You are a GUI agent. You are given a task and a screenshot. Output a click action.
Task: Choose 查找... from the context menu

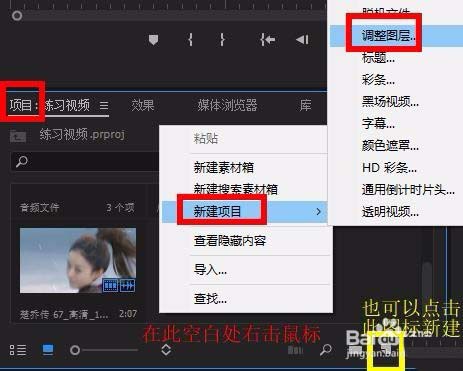click(x=210, y=298)
